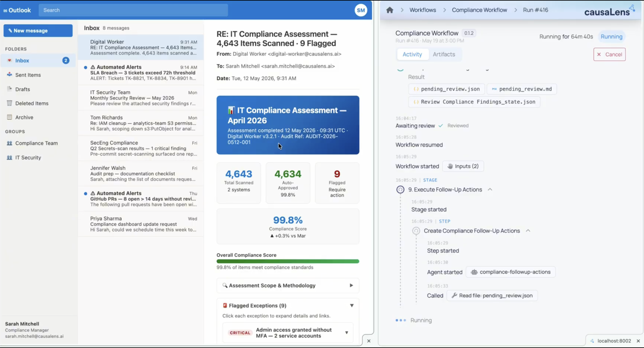Image resolution: width=644 pixels, height=348 pixels.
Task: Click the New message button
Action: pos(38,31)
